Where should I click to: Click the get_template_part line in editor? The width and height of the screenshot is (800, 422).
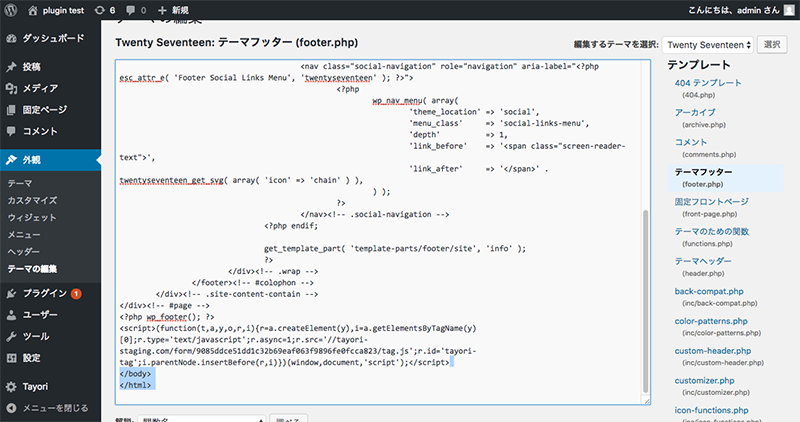coord(395,249)
